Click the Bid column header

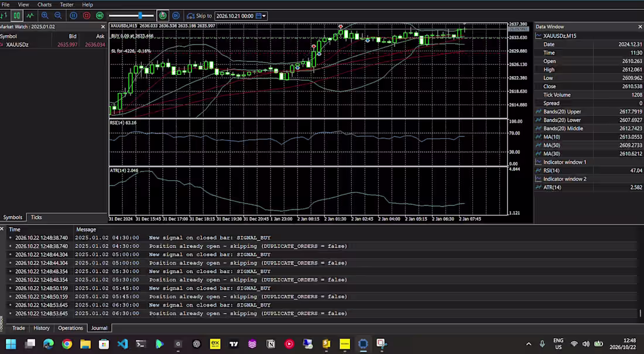pos(73,36)
